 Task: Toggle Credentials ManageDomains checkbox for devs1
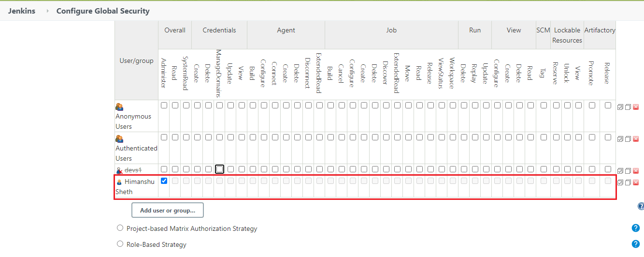[x=219, y=169]
